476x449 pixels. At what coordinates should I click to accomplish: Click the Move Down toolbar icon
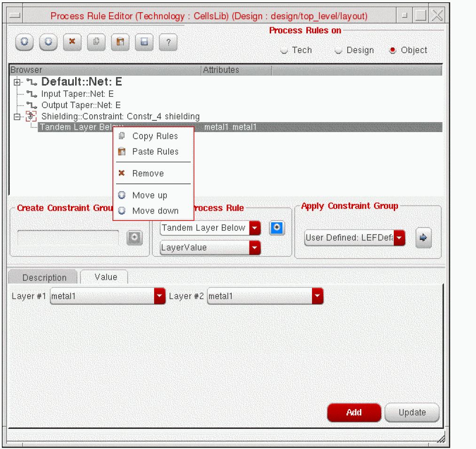click(48, 42)
